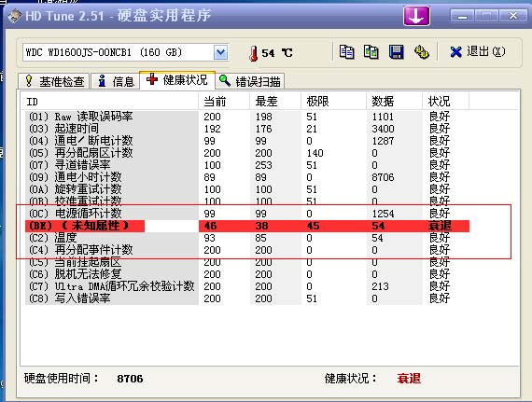The width and height of the screenshot is (532, 402).
Task: Open the options wrench icon
Action: [421, 52]
